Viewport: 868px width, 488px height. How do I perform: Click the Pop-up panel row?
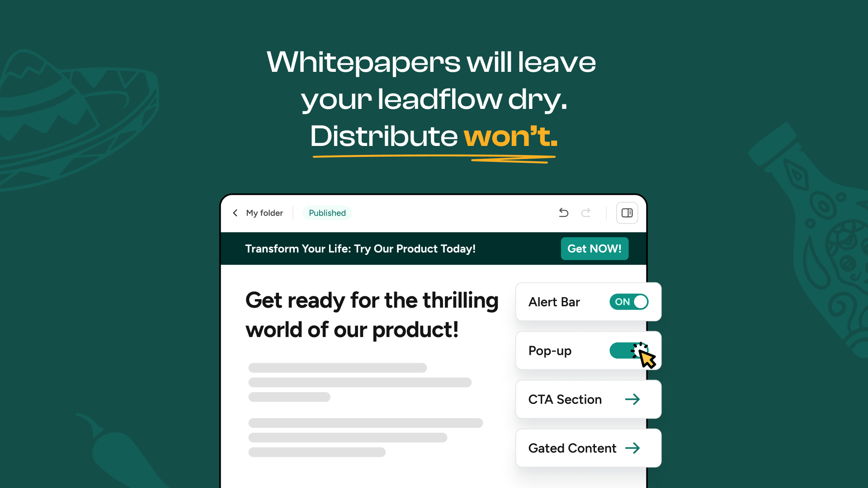(x=587, y=350)
